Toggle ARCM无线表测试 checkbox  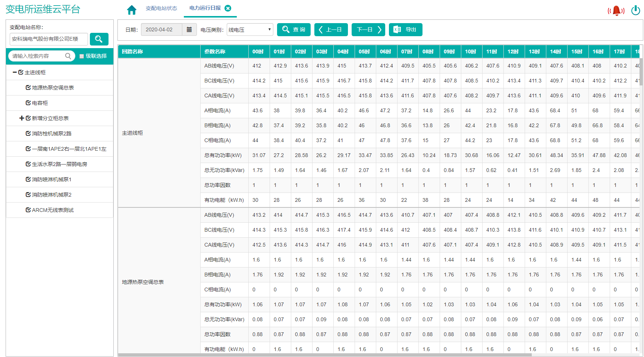click(28, 210)
